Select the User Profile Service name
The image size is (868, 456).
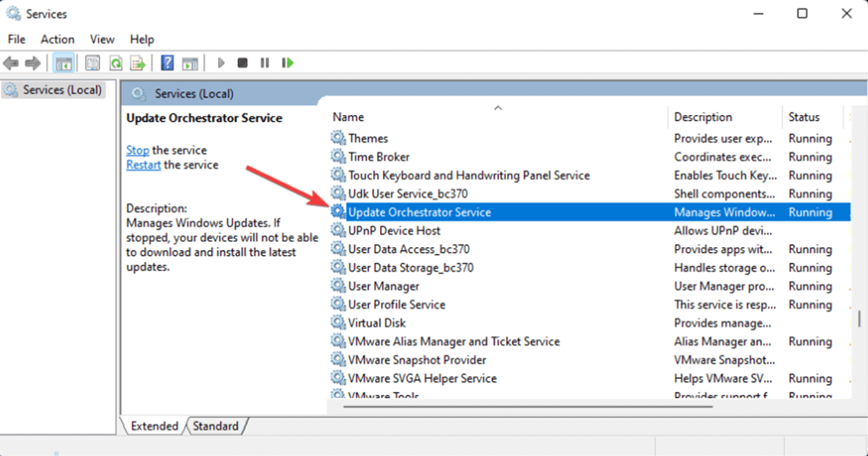point(396,304)
